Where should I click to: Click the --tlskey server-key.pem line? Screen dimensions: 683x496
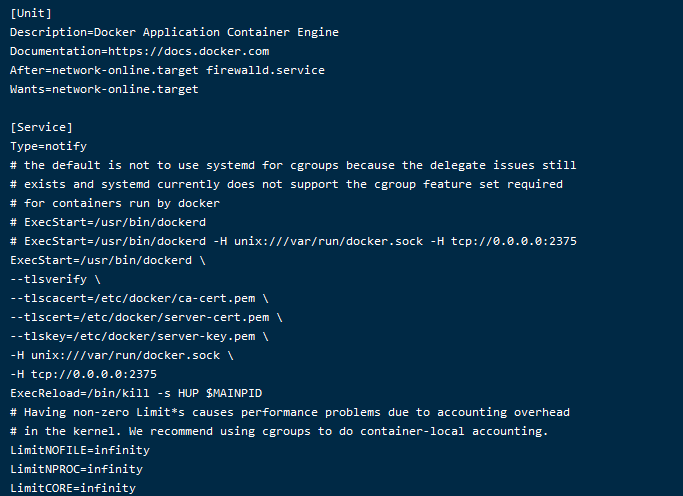pyautogui.click(x=139, y=336)
